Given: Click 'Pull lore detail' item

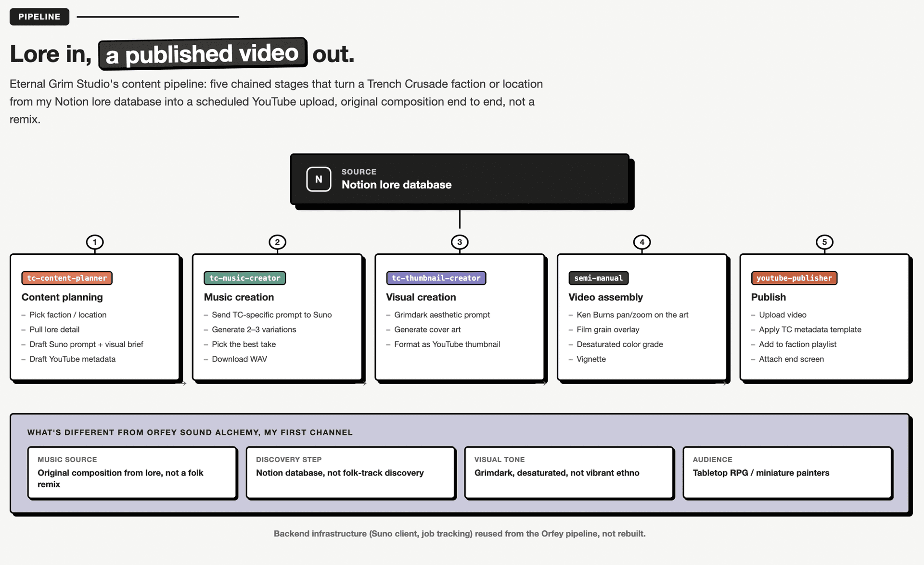Looking at the screenshot, I should click(x=54, y=329).
